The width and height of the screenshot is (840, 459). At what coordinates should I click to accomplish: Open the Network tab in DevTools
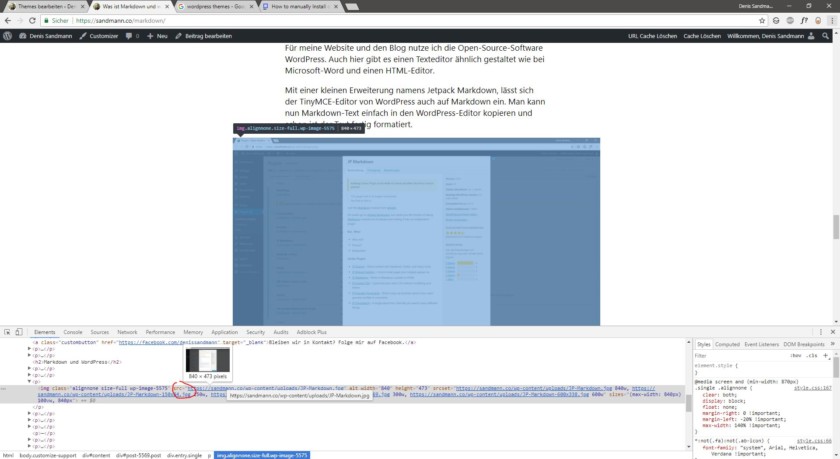[127, 331]
